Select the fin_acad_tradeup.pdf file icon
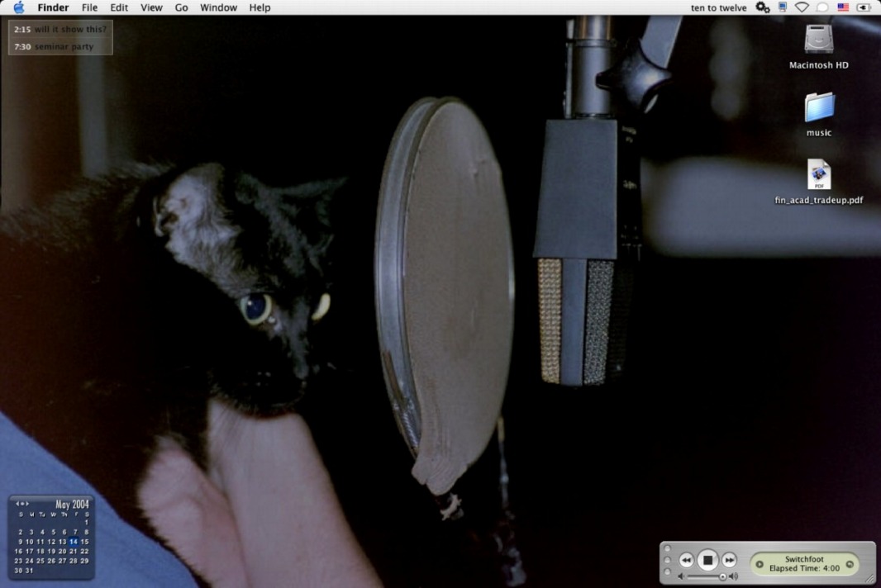 click(x=819, y=174)
